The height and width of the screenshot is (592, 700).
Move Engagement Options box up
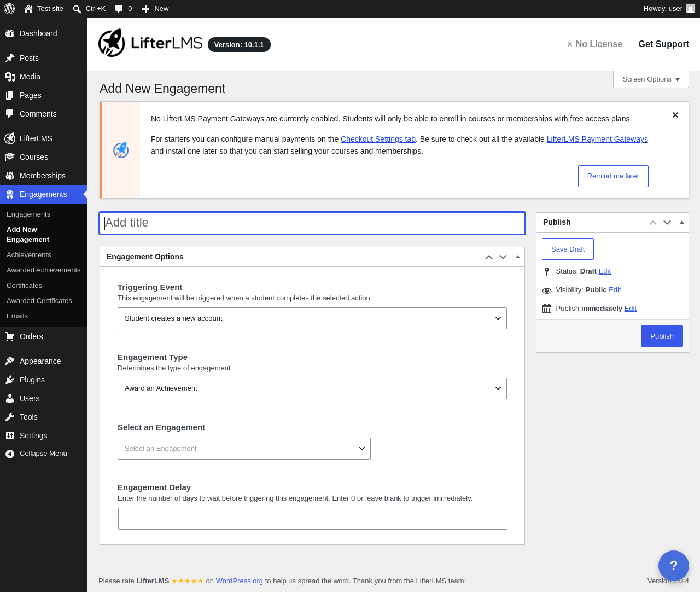(489, 257)
